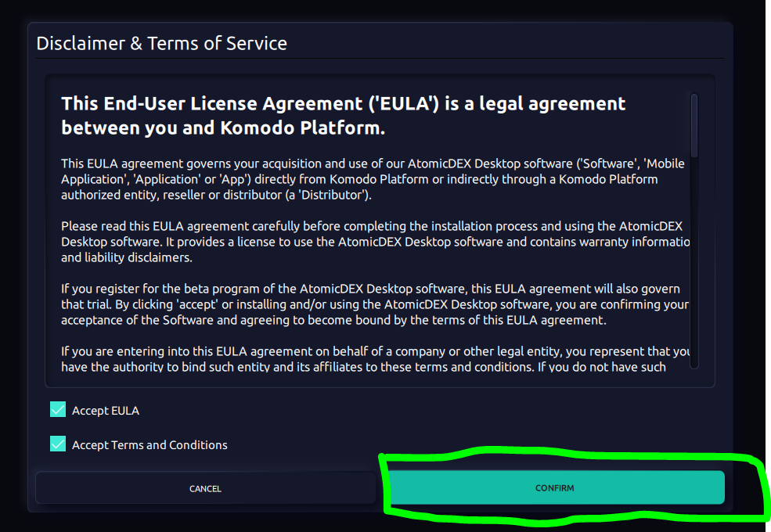Uncheck the Accept EULA checkbox
The width and height of the screenshot is (771, 532).
point(58,410)
